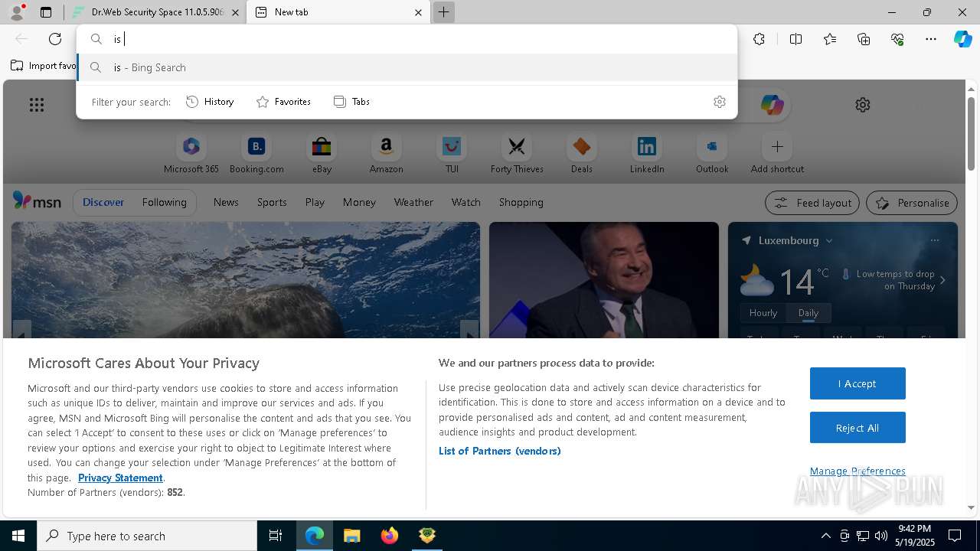Viewport: 980px width, 551px height.
Task: Open Manage Preferences link
Action: [x=857, y=471]
